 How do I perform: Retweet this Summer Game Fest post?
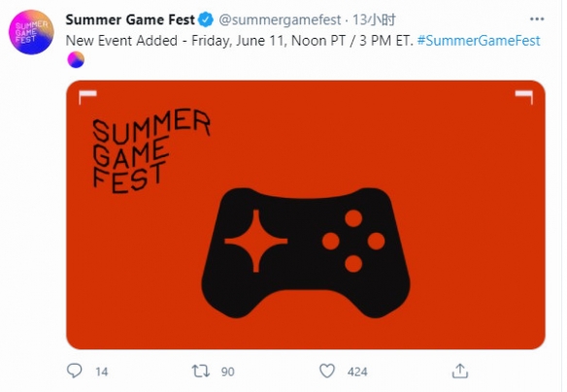click(x=200, y=371)
